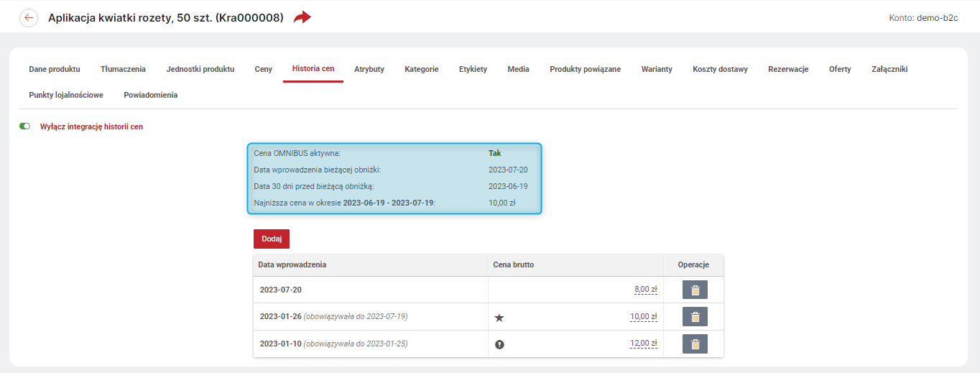Delete the 2023-01-10 price entry
The width and height of the screenshot is (980, 373).
coord(695,344)
